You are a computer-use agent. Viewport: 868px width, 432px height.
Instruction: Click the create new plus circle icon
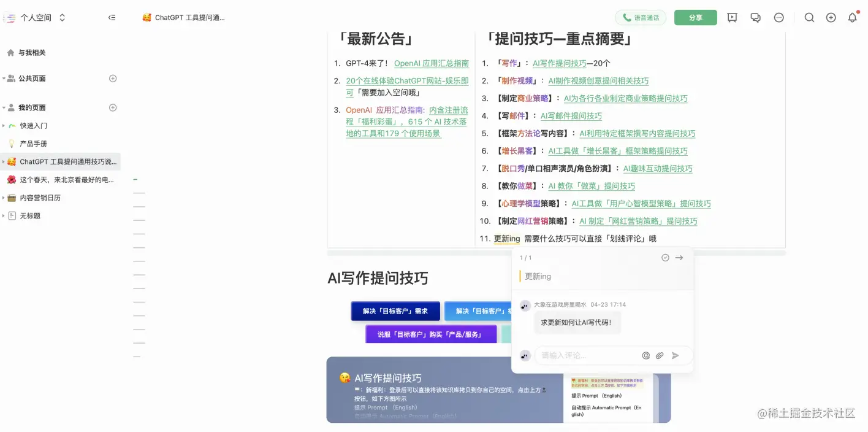831,18
